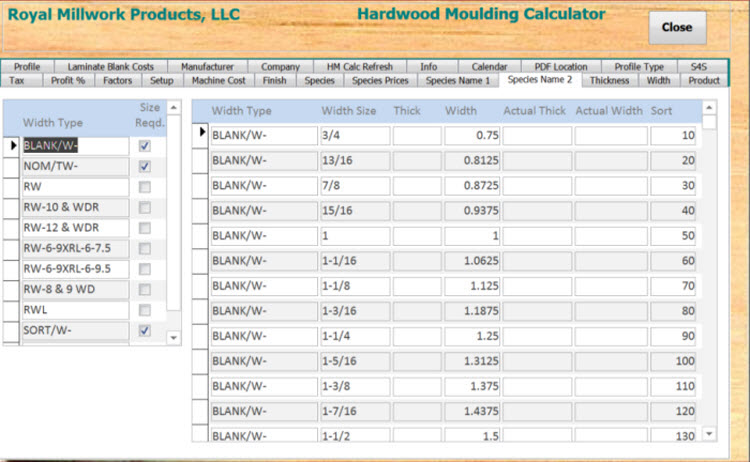Click left list scroll down arrow

(x=174, y=338)
